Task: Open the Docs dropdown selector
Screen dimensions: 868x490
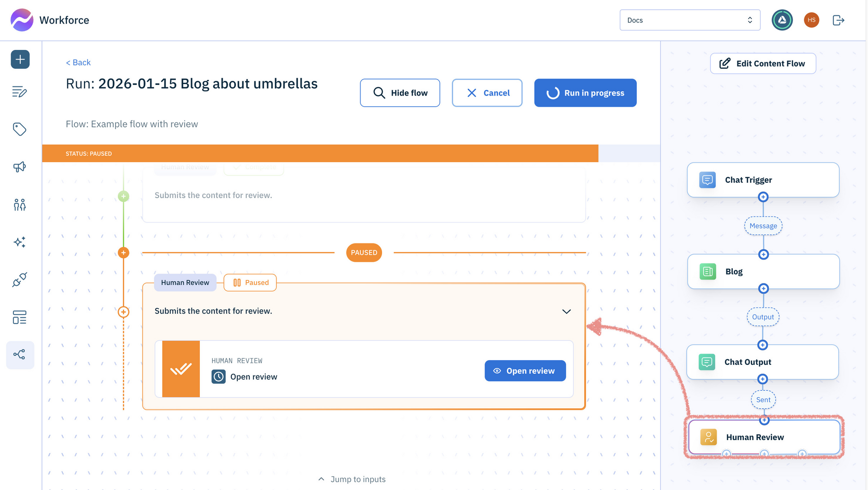Action: [689, 20]
